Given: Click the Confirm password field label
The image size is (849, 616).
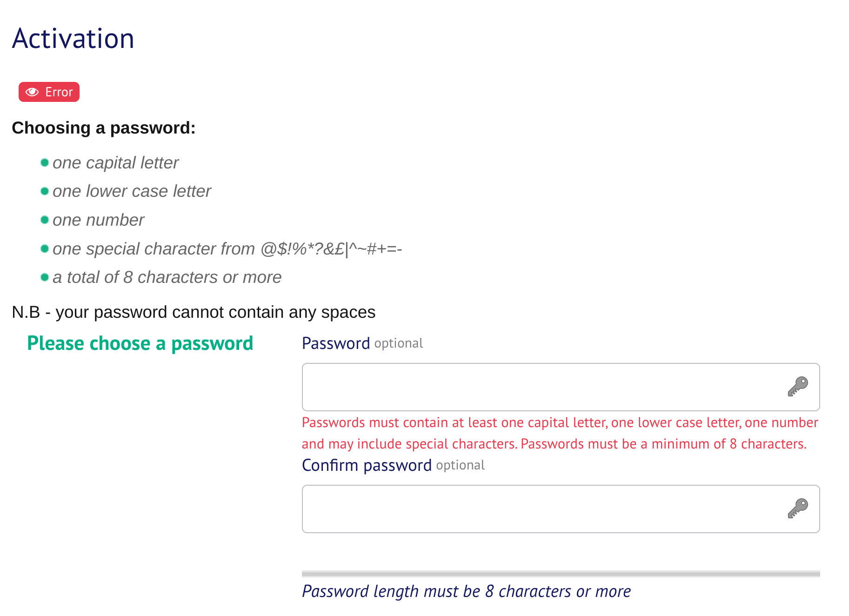Looking at the screenshot, I should click(367, 465).
